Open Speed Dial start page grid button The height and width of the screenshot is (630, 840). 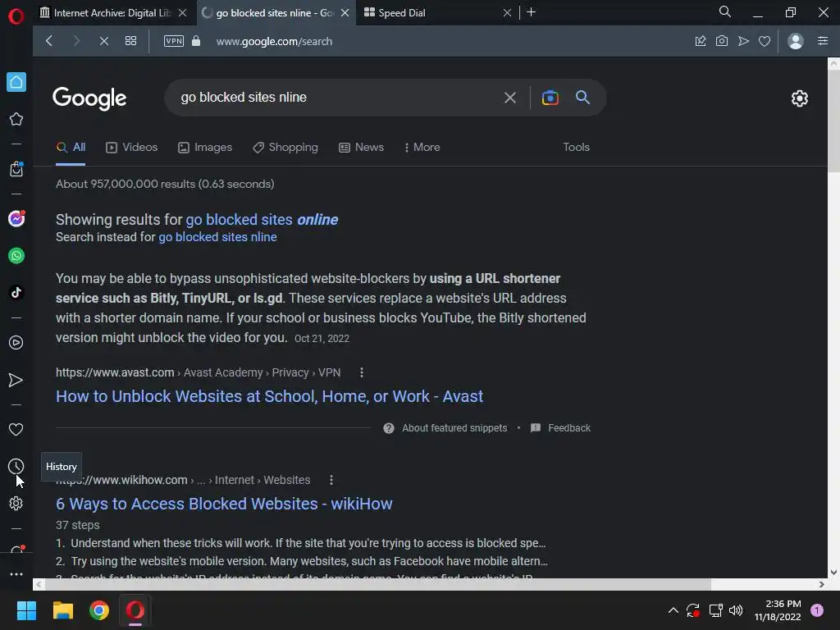[130, 41]
